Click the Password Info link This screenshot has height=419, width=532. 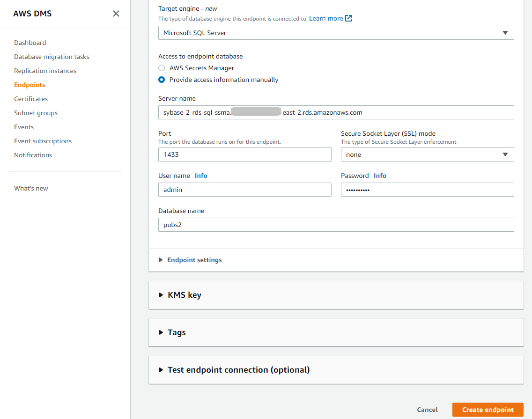pos(380,176)
